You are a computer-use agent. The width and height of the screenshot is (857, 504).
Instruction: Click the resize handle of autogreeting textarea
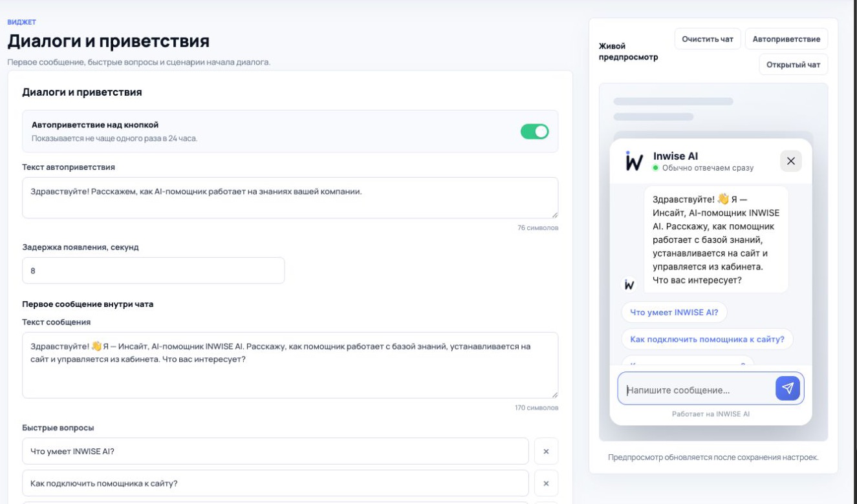(x=554, y=215)
